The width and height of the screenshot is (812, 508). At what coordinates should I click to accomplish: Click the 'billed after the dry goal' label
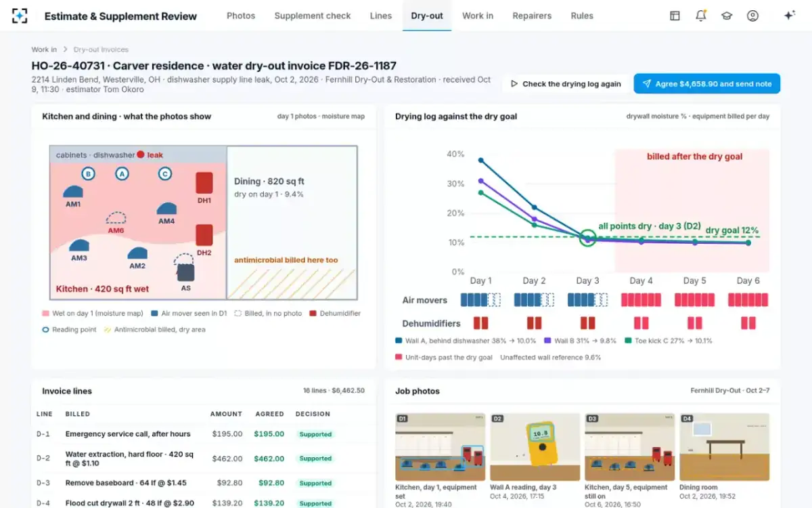[x=694, y=156]
